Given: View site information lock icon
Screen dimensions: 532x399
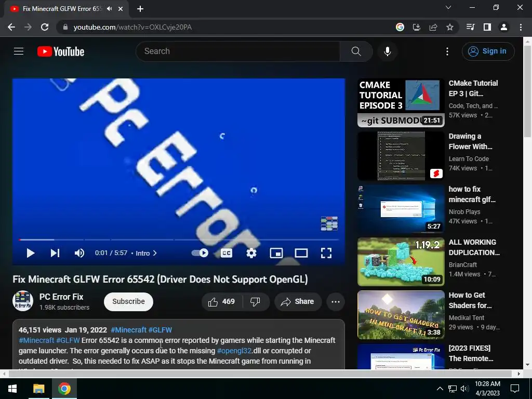Looking at the screenshot, I should coord(65,27).
